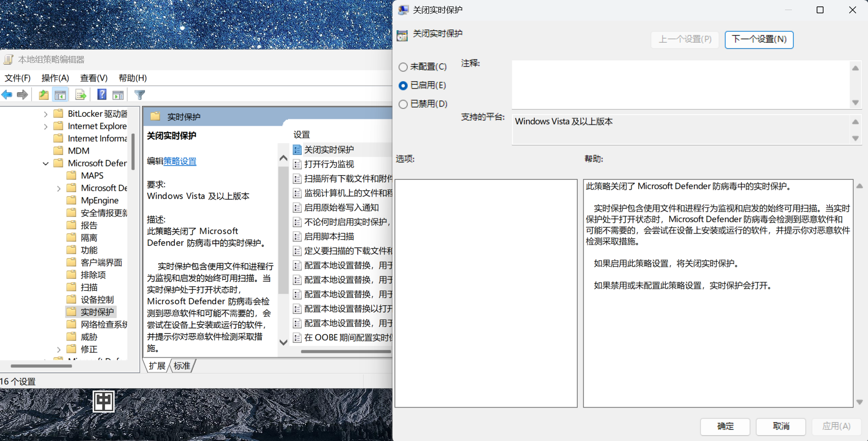
Task: Expand the BitLocker 驱动器 tree node
Action: [x=45, y=114]
